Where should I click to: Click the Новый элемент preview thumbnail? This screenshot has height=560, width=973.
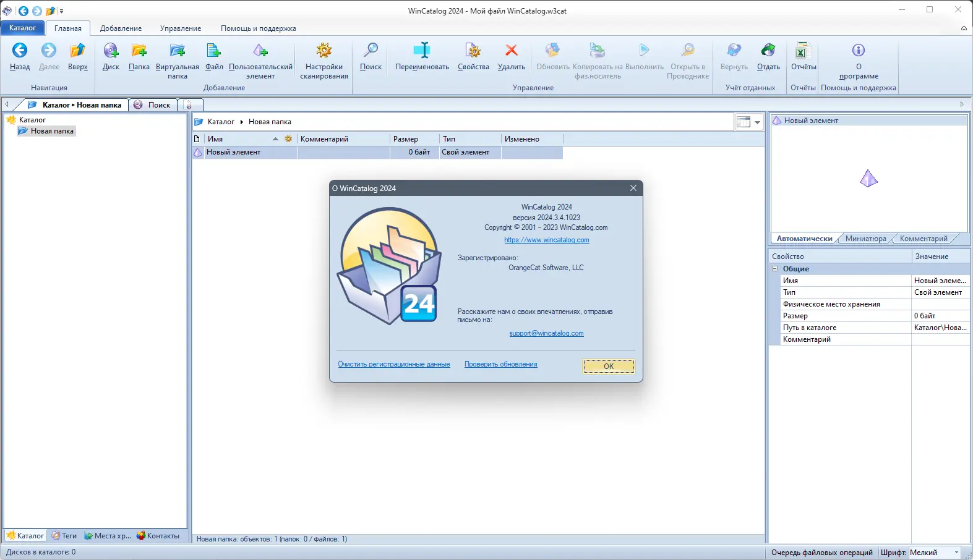pyautogui.click(x=869, y=179)
